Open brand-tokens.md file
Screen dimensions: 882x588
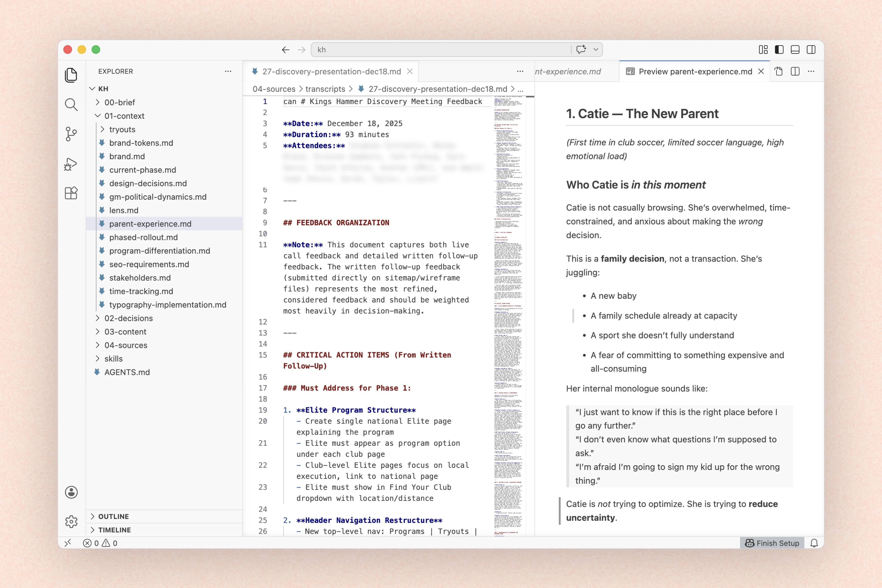pyautogui.click(x=164, y=143)
